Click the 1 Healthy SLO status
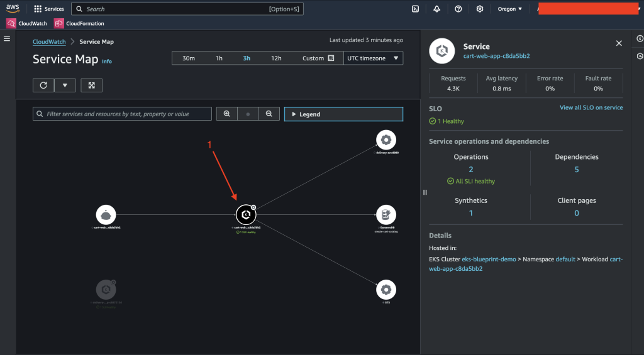The width and height of the screenshot is (644, 355). click(x=447, y=121)
